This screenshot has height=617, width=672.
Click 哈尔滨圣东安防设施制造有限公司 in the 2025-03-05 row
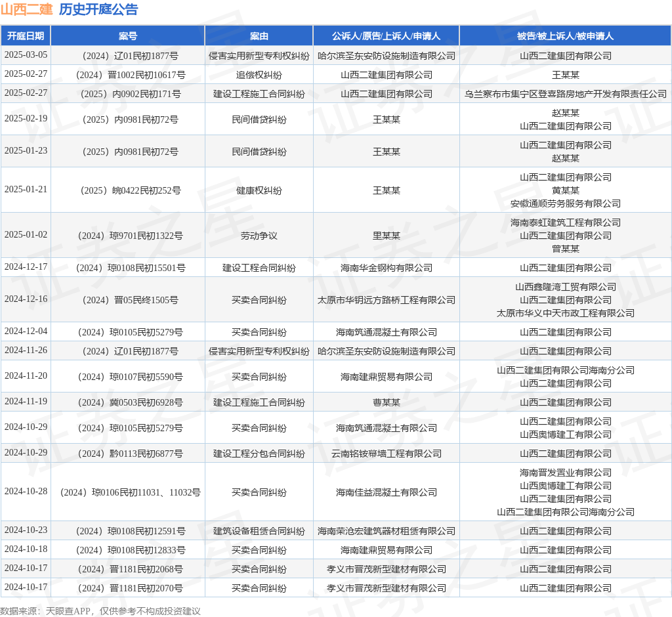(x=386, y=56)
